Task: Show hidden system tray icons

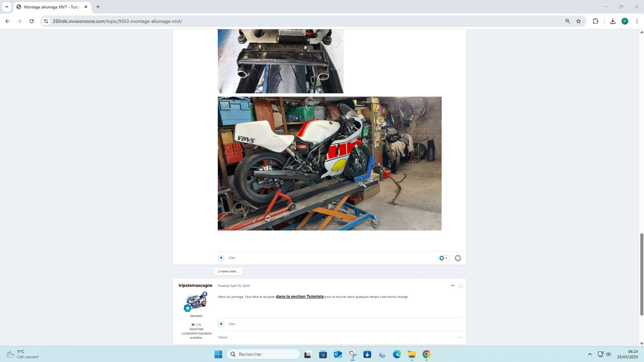Action: click(x=590, y=354)
